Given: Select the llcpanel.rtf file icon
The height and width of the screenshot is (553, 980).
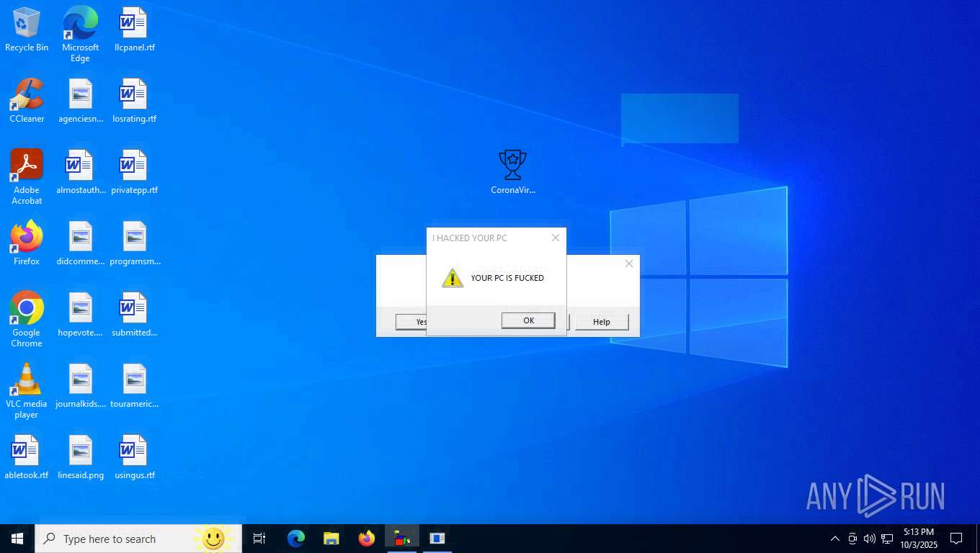Looking at the screenshot, I should (x=134, y=30).
